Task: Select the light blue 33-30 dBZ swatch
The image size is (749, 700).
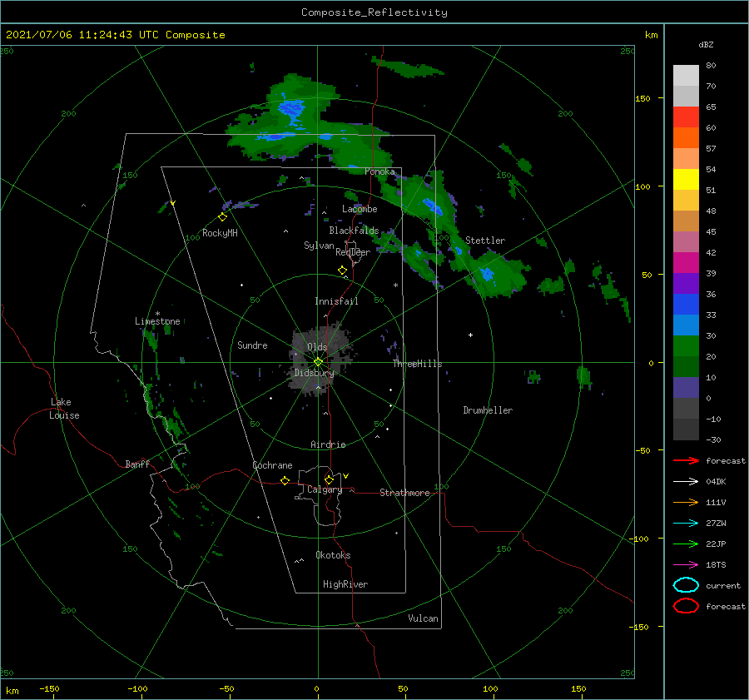Action: tap(686, 325)
